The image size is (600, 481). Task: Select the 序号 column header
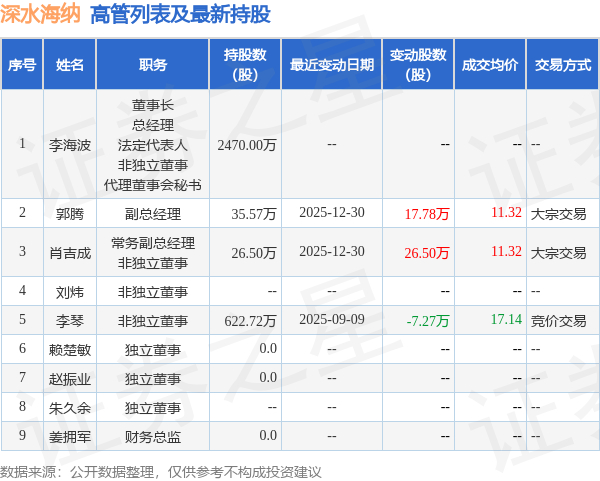tap(22, 65)
